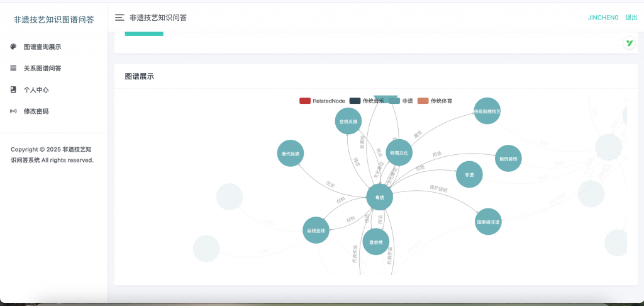Select the central 粤绣 graph node
This screenshot has height=306, width=644.
pyautogui.click(x=380, y=197)
